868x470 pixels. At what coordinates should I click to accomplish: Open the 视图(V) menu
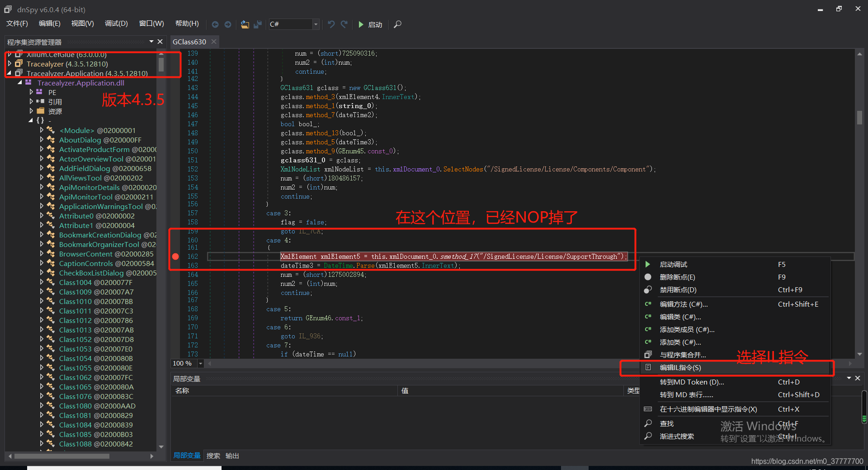click(x=83, y=24)
